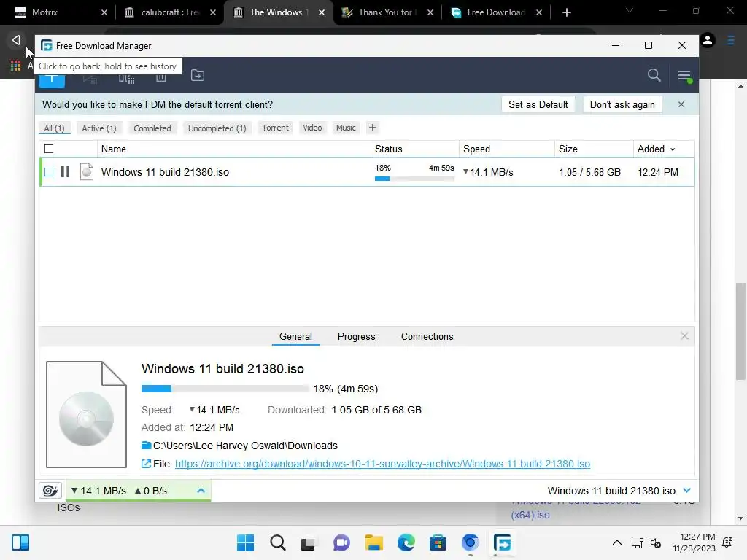
Task: Click the network status tray icon
Action: 637,542
